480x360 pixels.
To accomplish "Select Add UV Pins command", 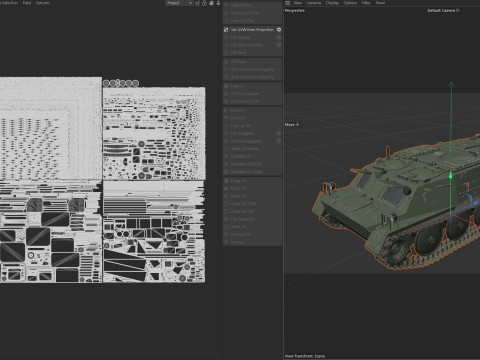I will [x=252, y=6].
